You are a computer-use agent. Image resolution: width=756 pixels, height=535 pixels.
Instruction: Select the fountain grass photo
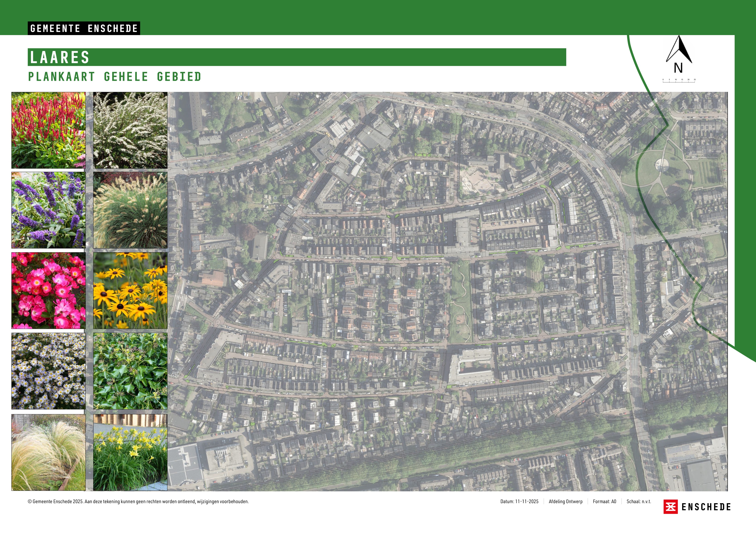(x=130, y=210)
